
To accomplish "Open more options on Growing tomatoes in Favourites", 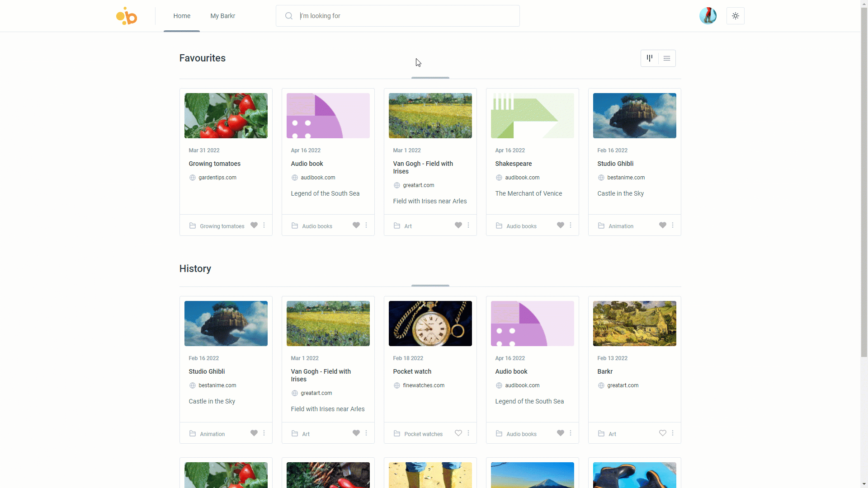I will 264,225.
